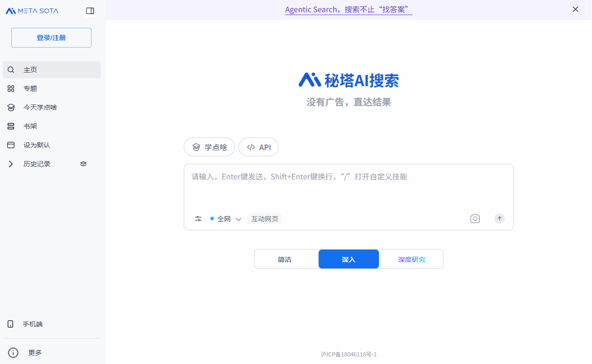This screenshot has width=592, height=364.
Task: Click the camera image search icon
Action: [x=475, y=218]
